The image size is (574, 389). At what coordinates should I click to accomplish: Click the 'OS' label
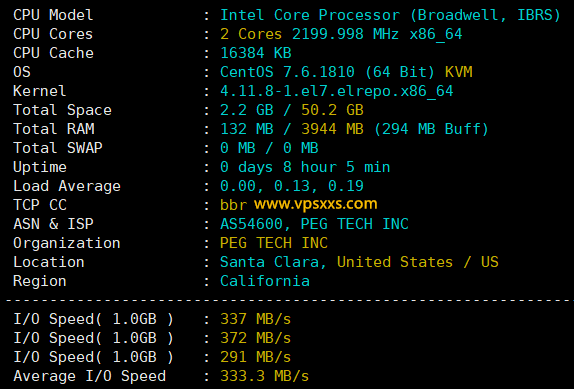click(22, 72)
